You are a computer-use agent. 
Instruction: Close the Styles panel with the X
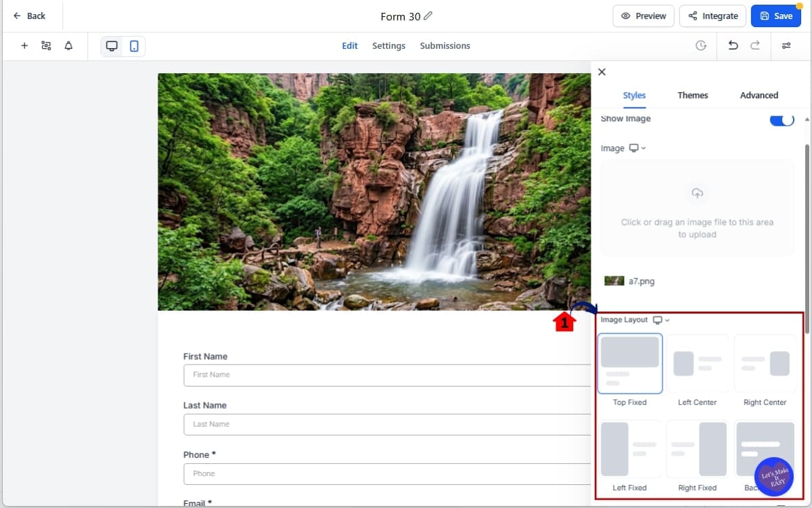602,72
